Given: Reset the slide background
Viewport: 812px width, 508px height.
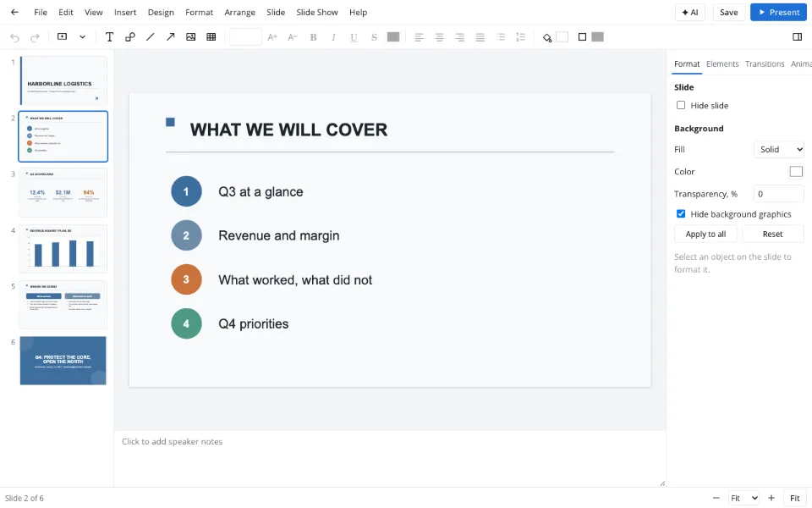Looking at the screenshot, I should pyautogui.click(x=772, y=234).
